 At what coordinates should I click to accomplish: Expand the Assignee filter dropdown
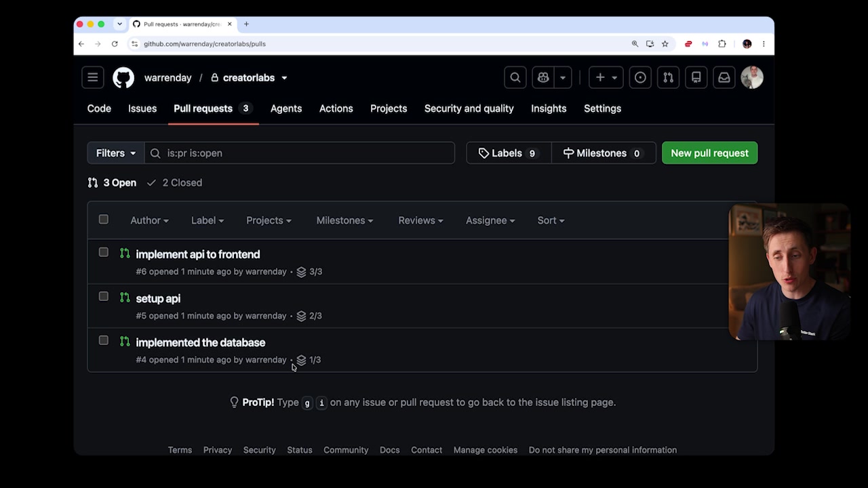tap(490, 220)
